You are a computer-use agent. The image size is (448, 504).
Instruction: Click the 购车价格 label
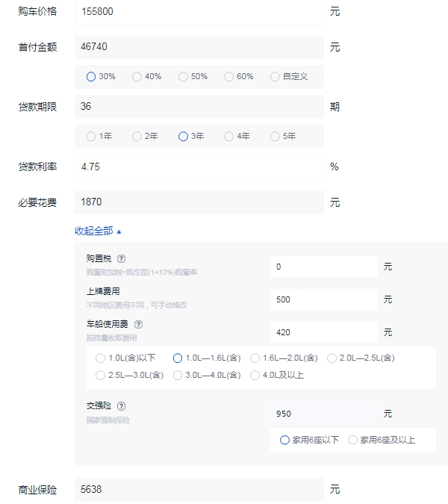pos(37,11)
